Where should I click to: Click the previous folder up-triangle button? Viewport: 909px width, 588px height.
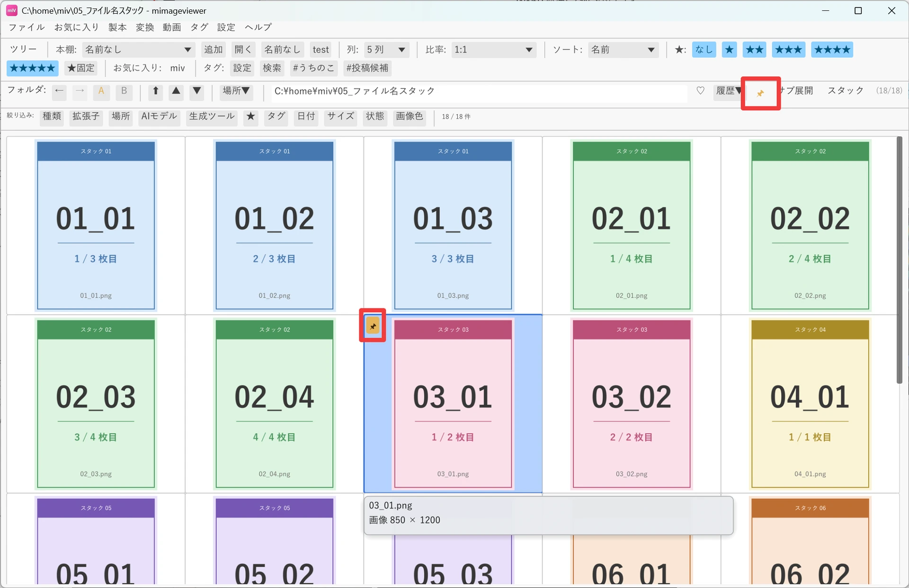pos(176,91)
